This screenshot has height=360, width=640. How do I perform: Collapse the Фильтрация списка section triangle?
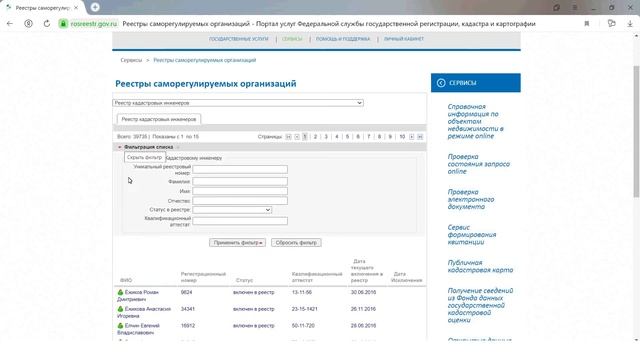click(120, 147)
